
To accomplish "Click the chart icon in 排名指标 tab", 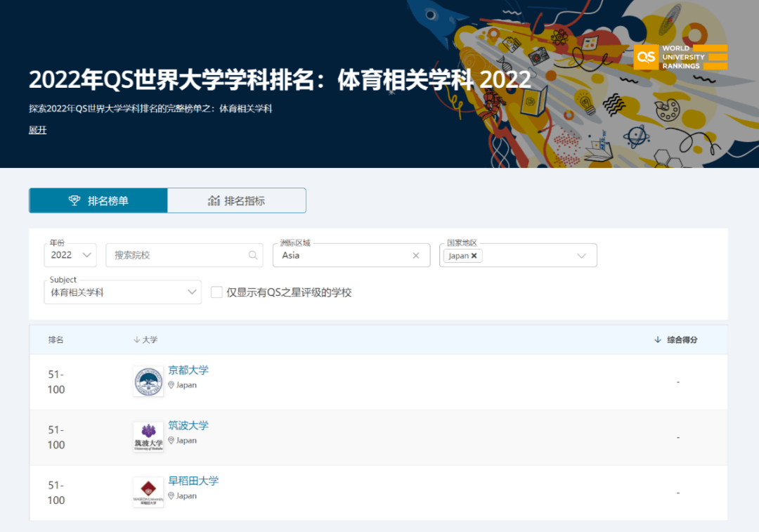I will 214,200.
